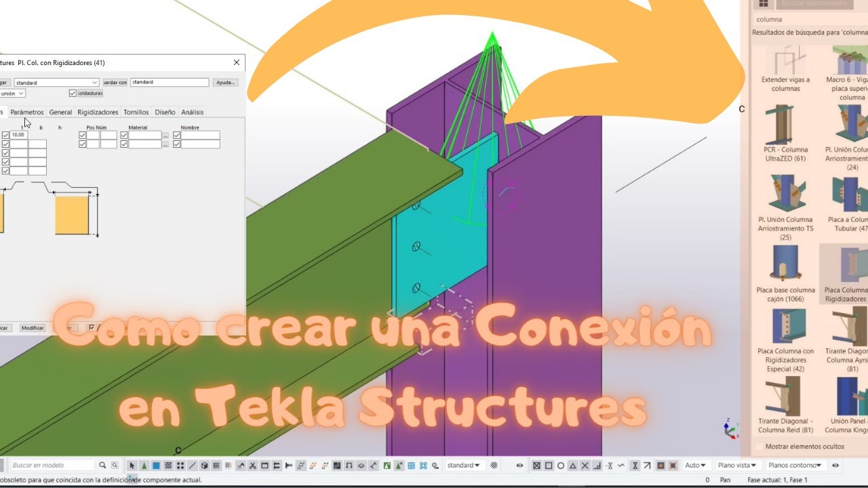Switch to the Parámetros tab
The width and height of the screenshot is (868, 488).
pyautogui.click(x=27, y=112)
